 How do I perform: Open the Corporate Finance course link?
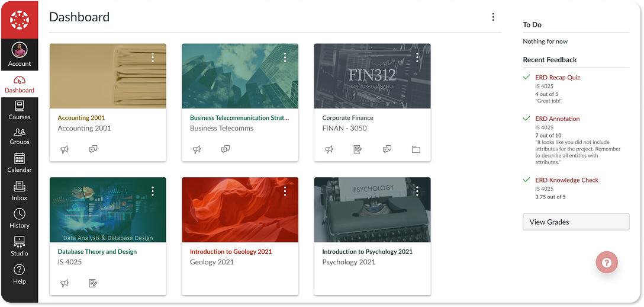pos(347,118)
